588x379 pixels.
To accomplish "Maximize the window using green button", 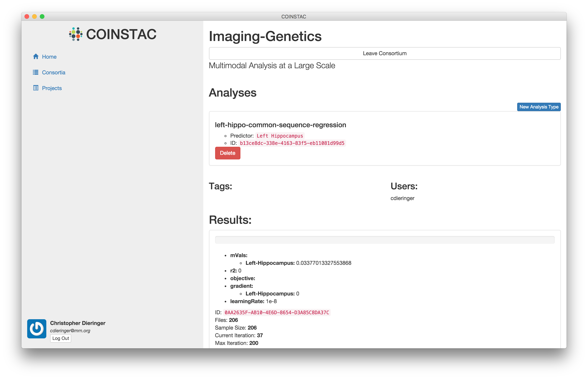I will [x=42, y=16].
